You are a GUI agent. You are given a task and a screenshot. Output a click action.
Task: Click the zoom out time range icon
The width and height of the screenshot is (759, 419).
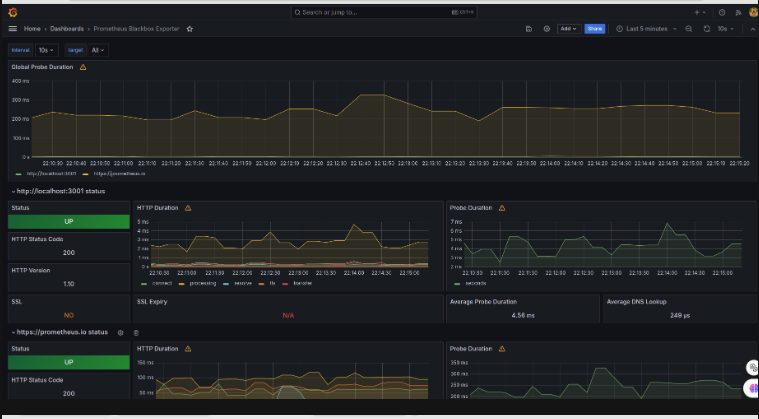[x=689, y=29]
